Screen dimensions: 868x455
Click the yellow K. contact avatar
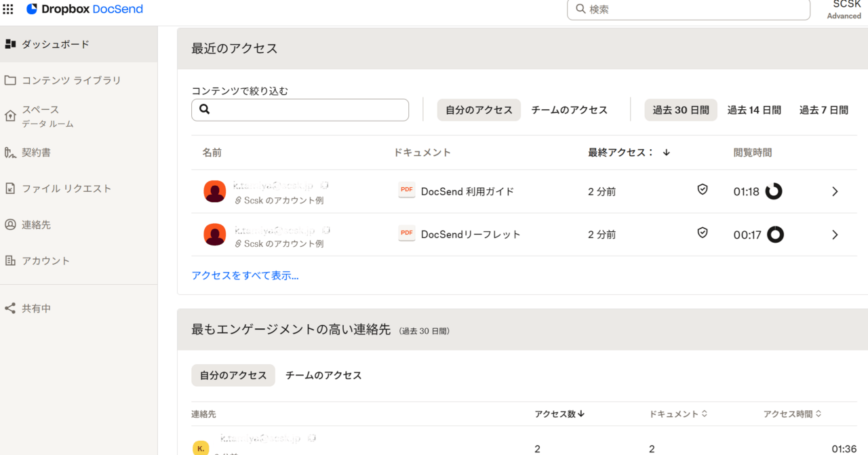tap(201, 448)
